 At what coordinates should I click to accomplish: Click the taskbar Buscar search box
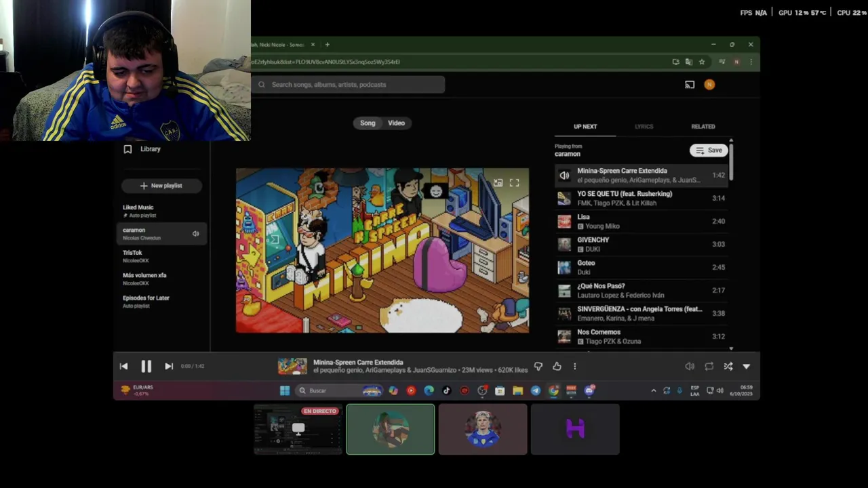[x=339, y=390]
